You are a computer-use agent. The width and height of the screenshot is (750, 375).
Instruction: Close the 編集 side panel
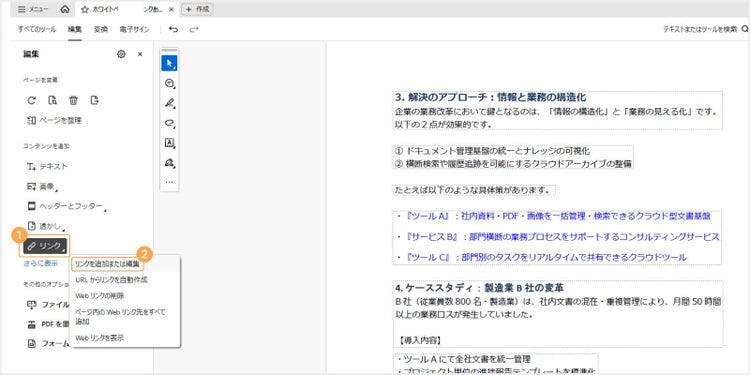[140, 54]
